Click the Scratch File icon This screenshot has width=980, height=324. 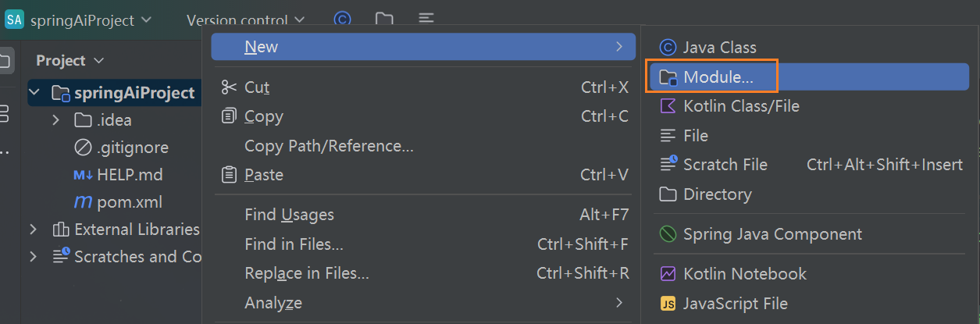point(668,165)
